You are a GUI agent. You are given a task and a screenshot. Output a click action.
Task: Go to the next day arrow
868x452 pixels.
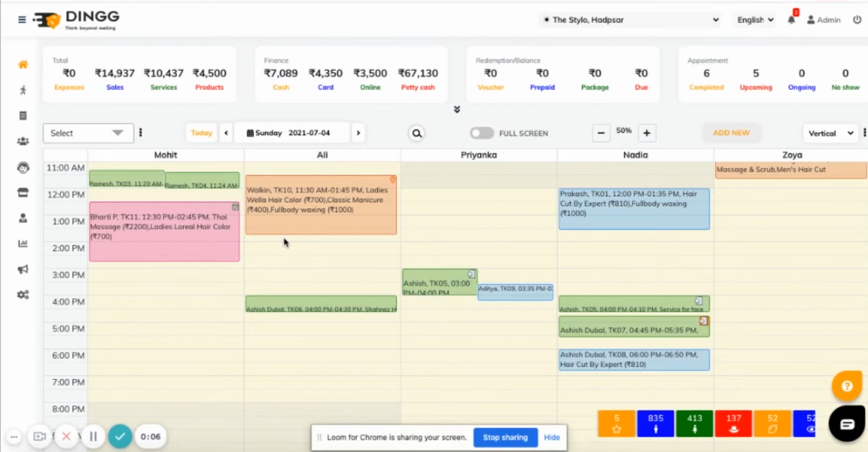coord(359,133)
